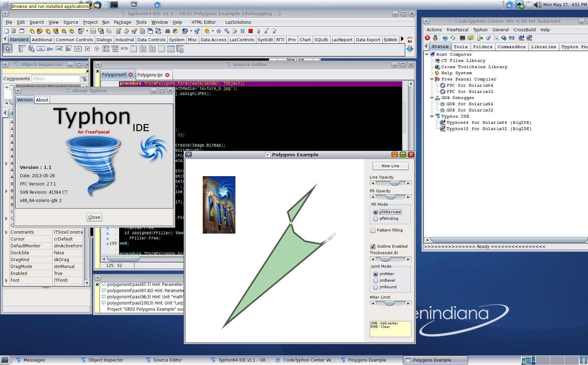Click the Stop debugging red square icon
The image size is (588, 365).
click(251, 31)
